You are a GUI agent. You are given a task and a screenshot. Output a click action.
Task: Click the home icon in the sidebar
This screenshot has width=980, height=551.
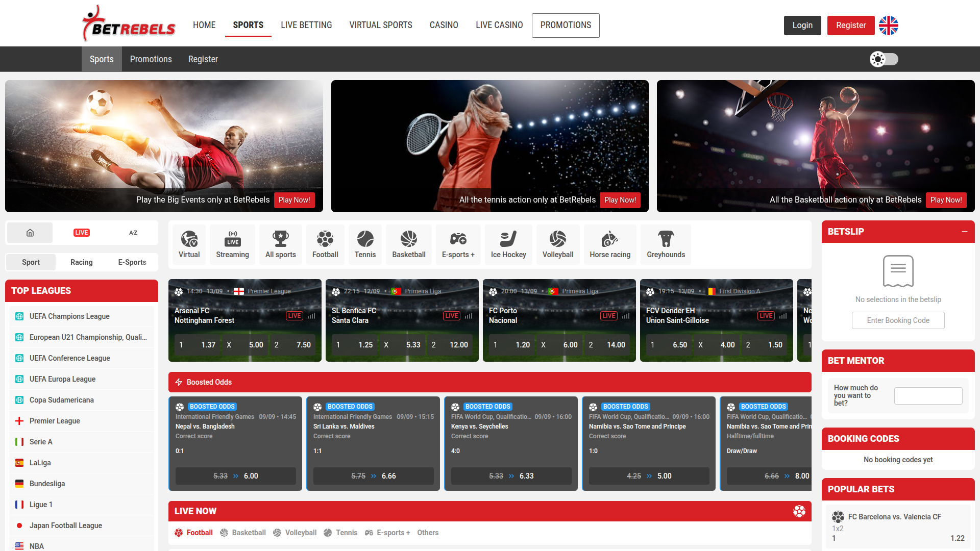click(29, 232)
